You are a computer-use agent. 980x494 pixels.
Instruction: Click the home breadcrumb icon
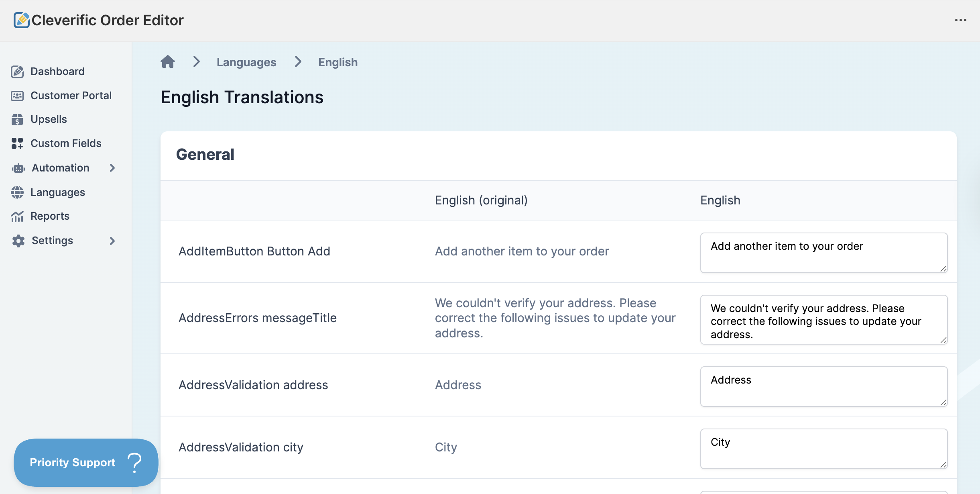(x=168, y=62)
